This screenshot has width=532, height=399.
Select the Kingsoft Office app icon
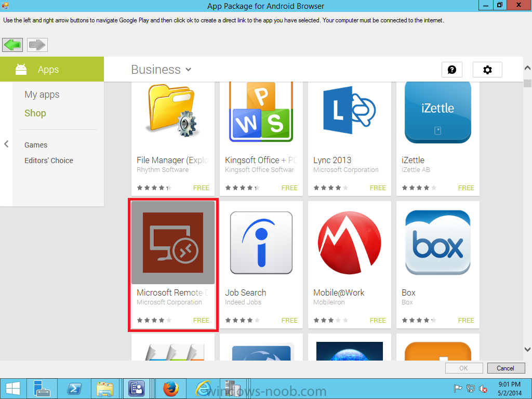pyautogui.click(x=261, y=112)
